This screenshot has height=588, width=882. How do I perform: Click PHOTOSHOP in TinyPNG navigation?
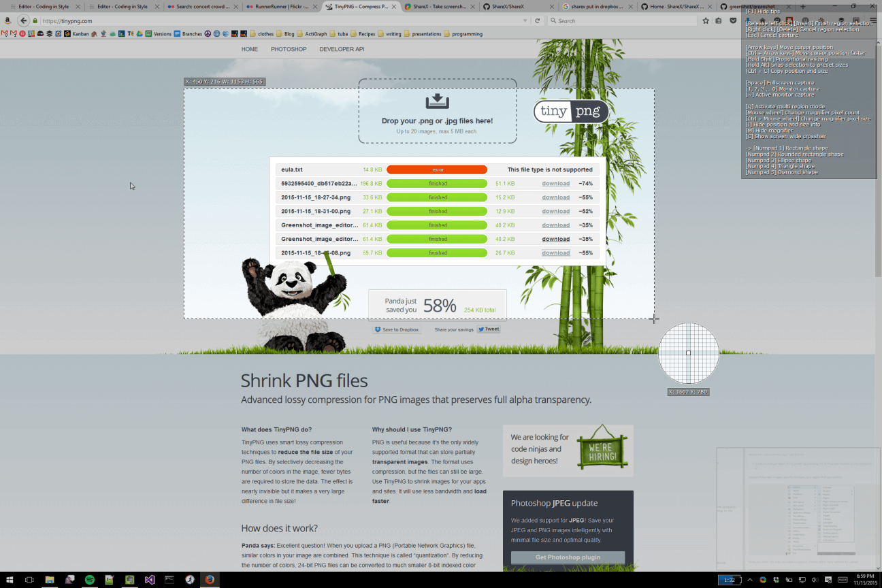pos(289,49)
